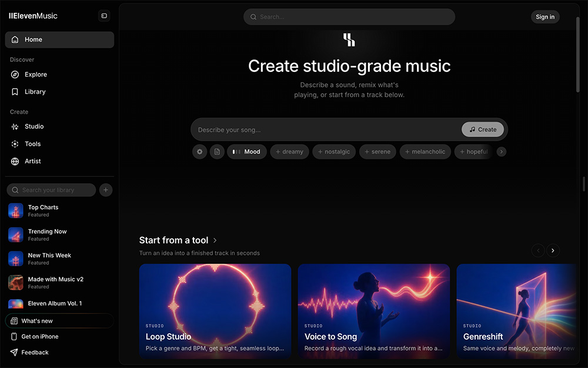Image resolution: width=588 pixels, height=368 pixels.
Task: Open Made with Music v2 playlist
Action: pyautogui.click(x=59, y=283)
